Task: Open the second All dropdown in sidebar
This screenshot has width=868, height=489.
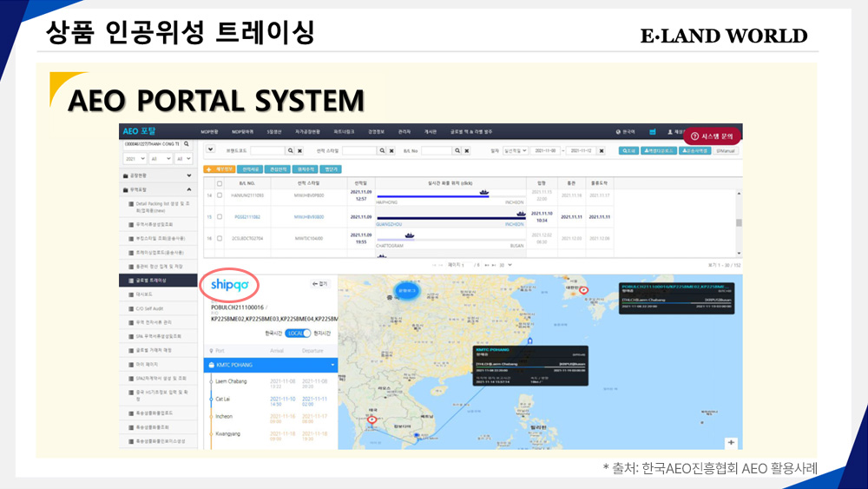Action: pyautogui.click(x=183, y=158)
